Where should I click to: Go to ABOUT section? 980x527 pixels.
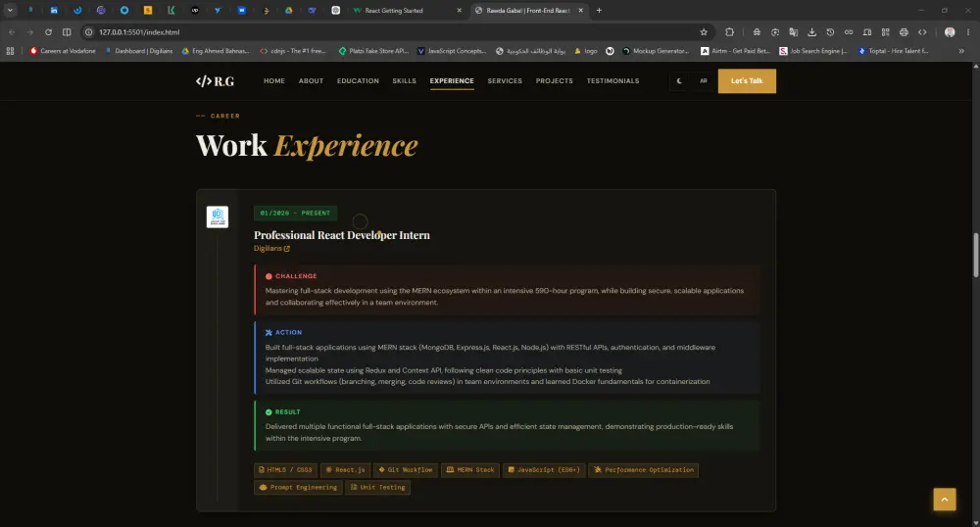click(312, 81)
